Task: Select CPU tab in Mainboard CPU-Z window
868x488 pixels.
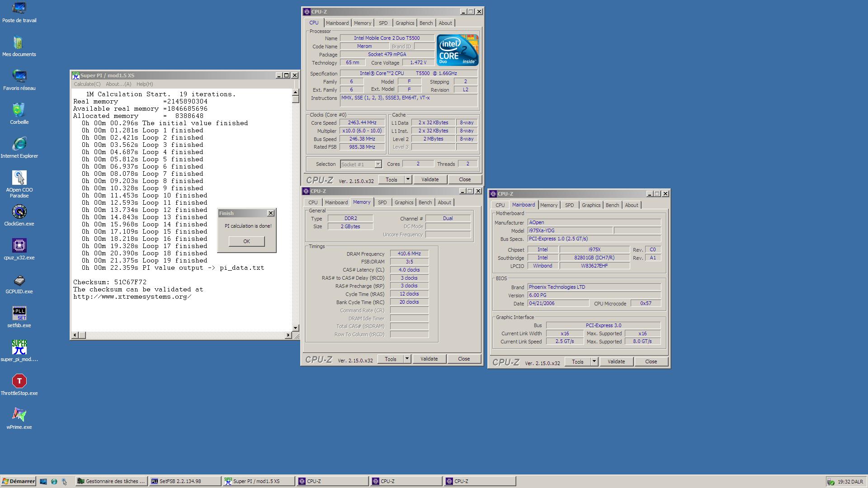Action: (500, 205)
